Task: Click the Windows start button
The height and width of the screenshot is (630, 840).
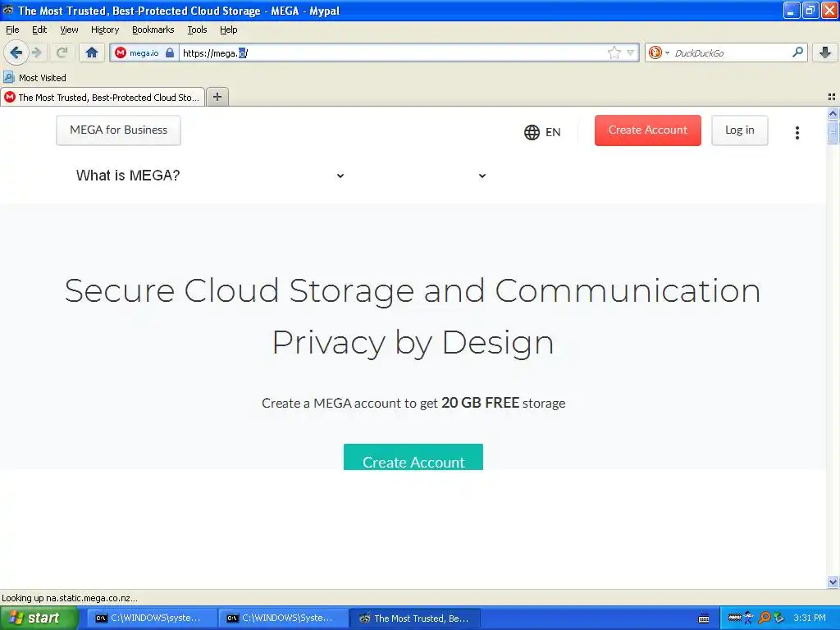Action: pyautogui.click(x=39, y=618)
